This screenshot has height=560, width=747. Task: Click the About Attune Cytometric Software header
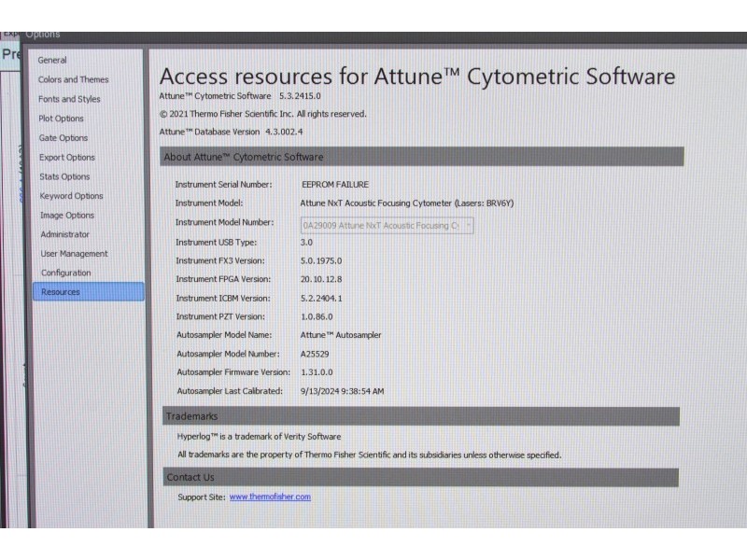tap(422, 157)
